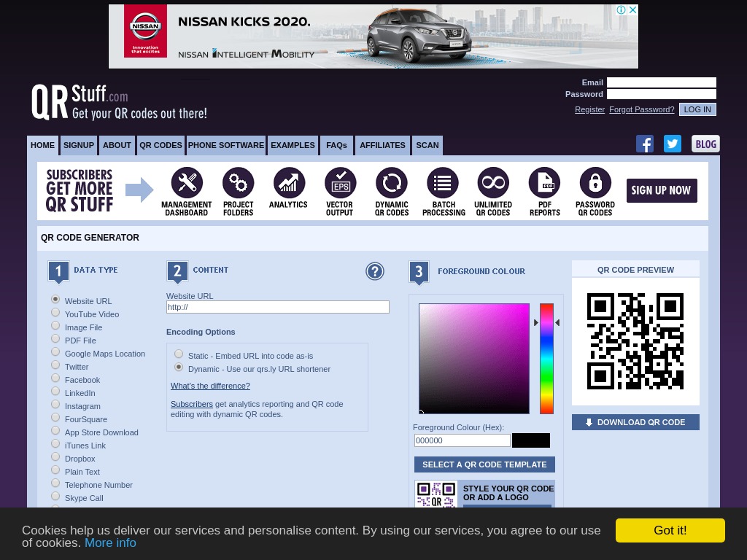Click the Website URL input field
The image size is (747, 560).
[278, 307]
